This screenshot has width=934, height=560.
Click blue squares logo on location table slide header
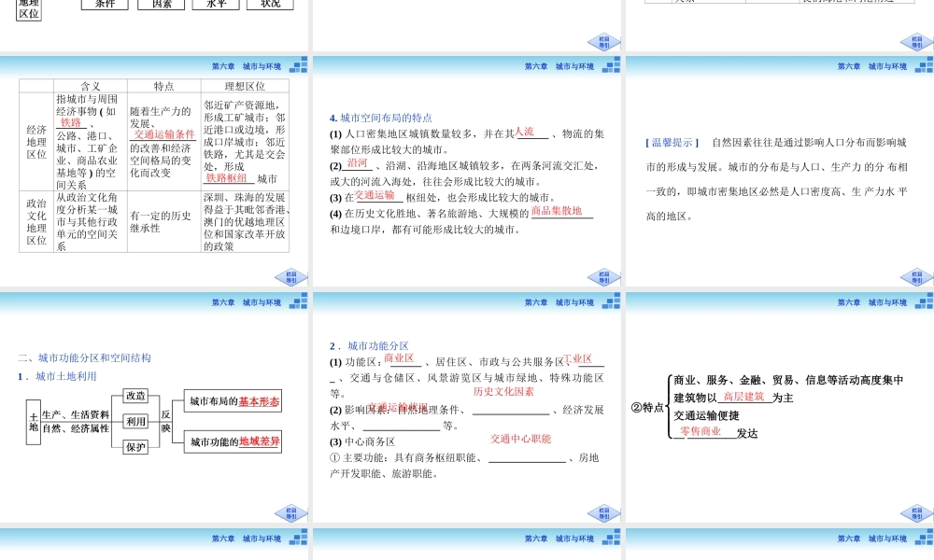[x=299, y=65]
